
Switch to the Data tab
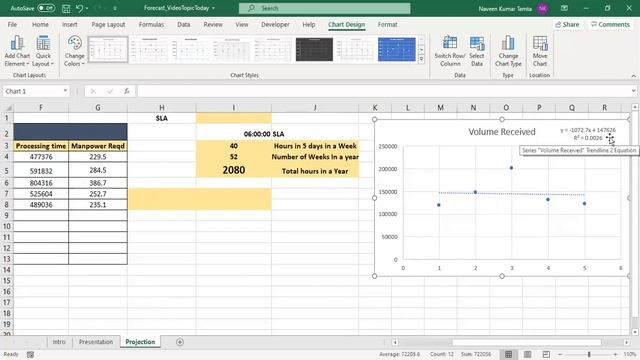click(184, 24)
